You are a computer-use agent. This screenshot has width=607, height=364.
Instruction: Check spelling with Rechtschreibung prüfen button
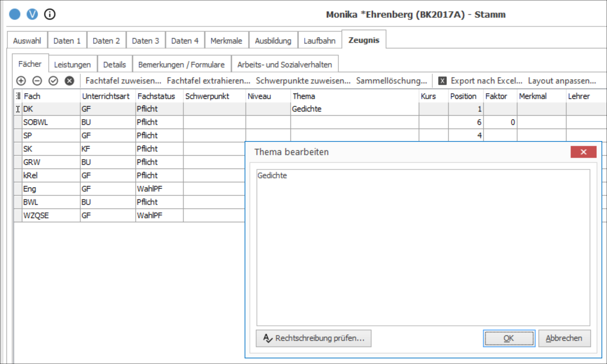(x=314, y=338)
